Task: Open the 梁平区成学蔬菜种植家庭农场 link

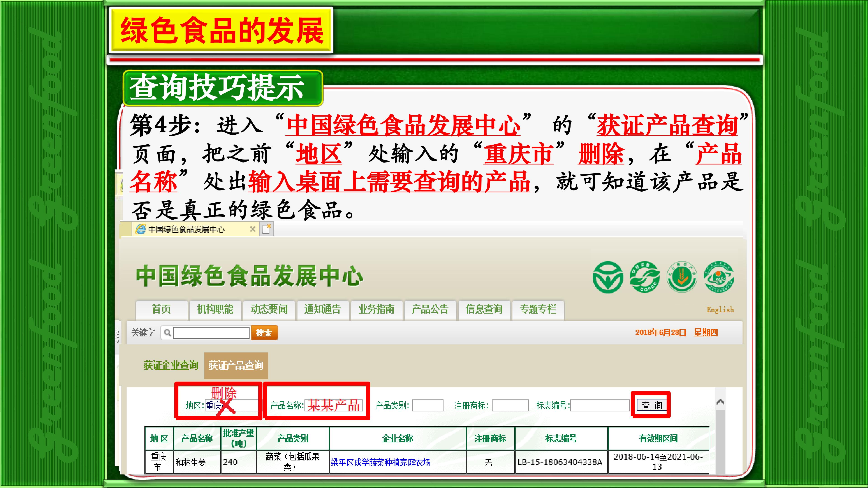Action: click(380, 463)
